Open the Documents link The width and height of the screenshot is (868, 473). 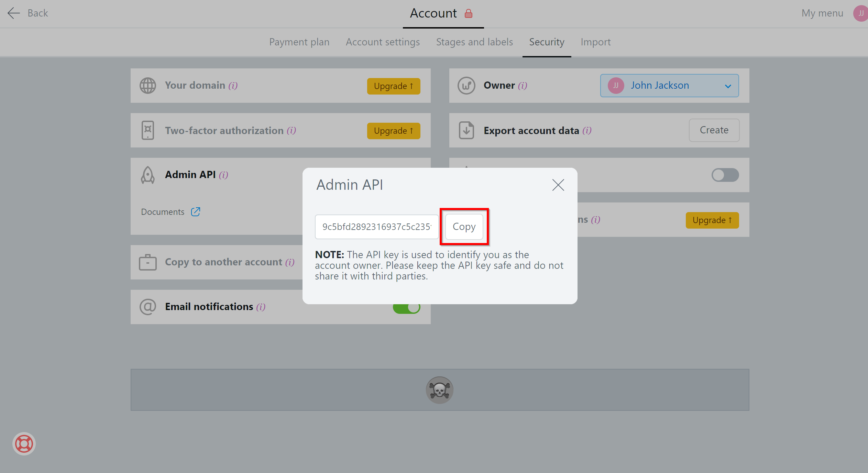coord(163,212)
